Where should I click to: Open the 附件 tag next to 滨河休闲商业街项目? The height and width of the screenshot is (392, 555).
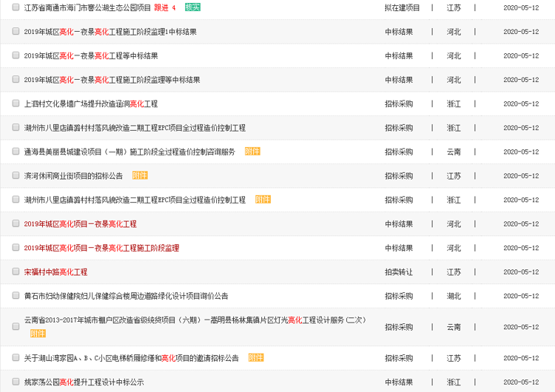click(x=140, y=176)
